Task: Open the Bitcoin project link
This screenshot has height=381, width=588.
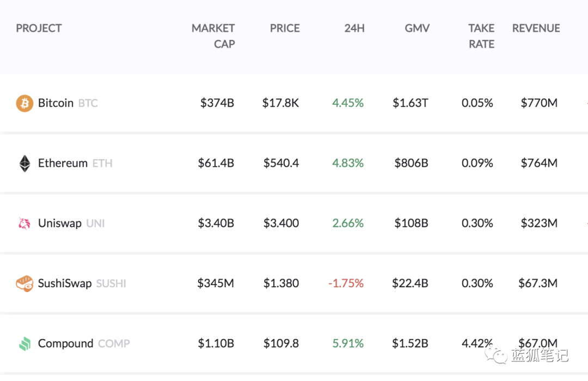Action: point(56,103)
